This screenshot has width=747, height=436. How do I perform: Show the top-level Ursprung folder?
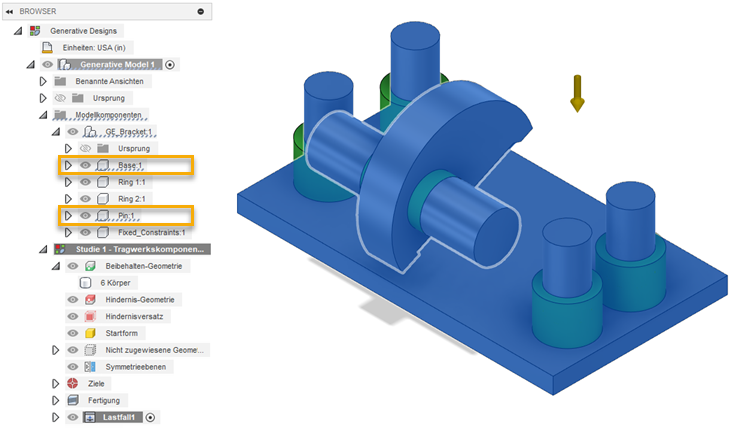coord(60,98)
